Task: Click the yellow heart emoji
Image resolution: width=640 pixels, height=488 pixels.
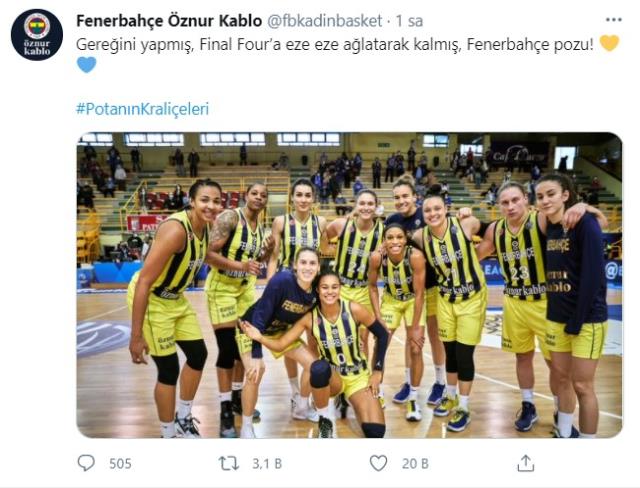Action: point(610,43)
